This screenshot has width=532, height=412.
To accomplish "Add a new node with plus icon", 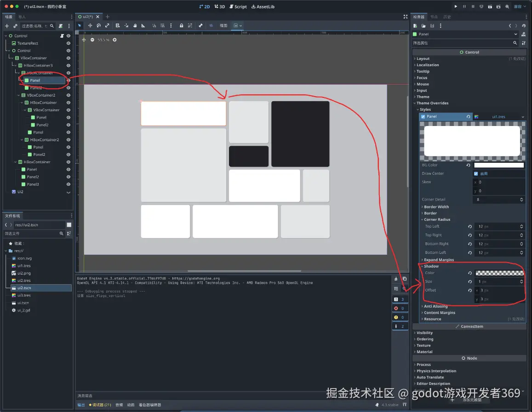I will click(x=7, y=26).
